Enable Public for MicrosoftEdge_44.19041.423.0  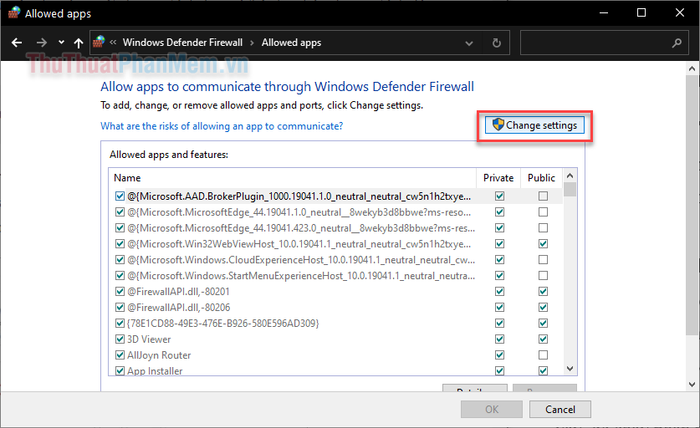click(543, 228)
